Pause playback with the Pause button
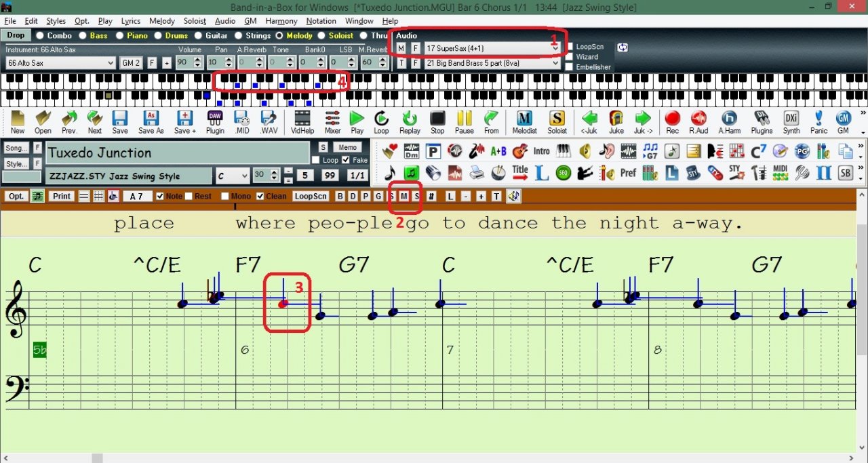 tap(464, 122)
